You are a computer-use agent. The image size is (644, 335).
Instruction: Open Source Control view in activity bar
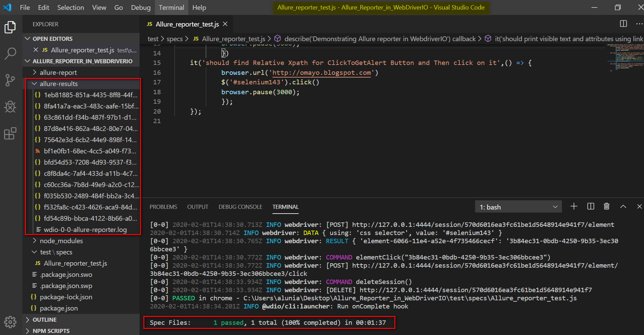coord(10,80)
